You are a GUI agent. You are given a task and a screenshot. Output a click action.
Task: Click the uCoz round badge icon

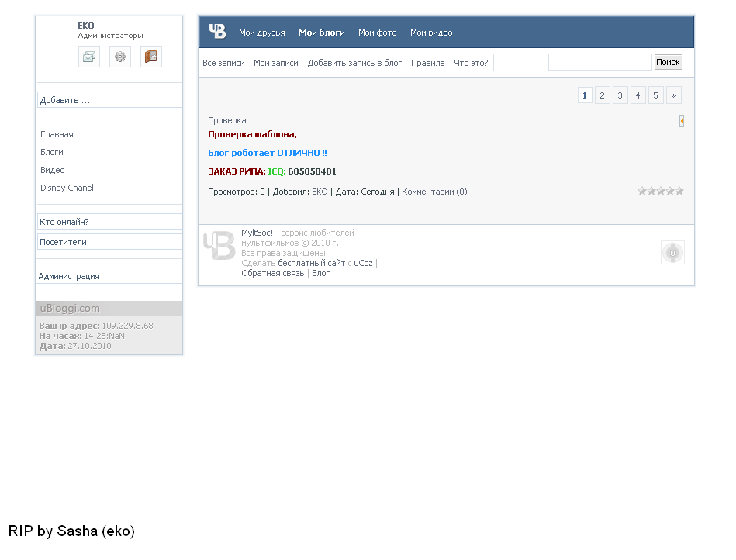tap(672, 253)
